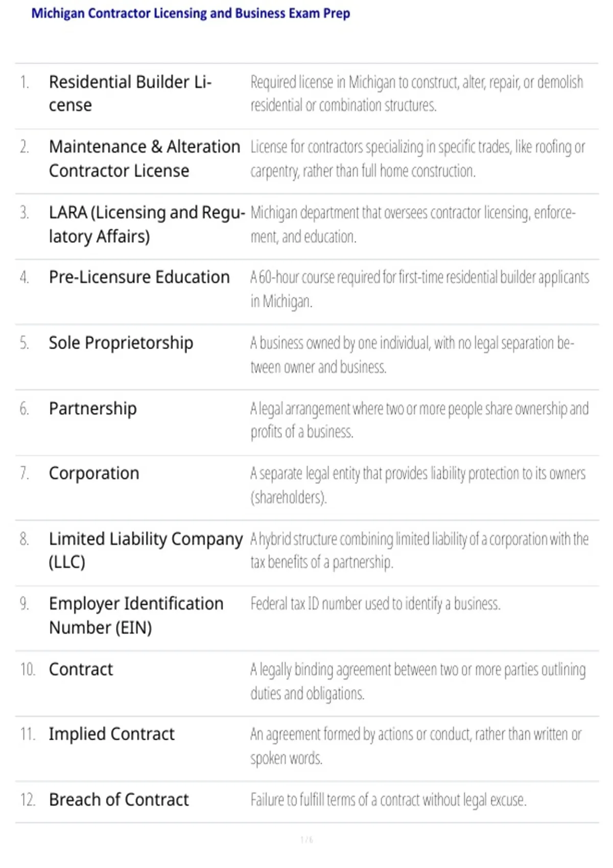Select the Contract term in row 10
Viewport: 613px width, 868px height.
(x=81, y=669)
